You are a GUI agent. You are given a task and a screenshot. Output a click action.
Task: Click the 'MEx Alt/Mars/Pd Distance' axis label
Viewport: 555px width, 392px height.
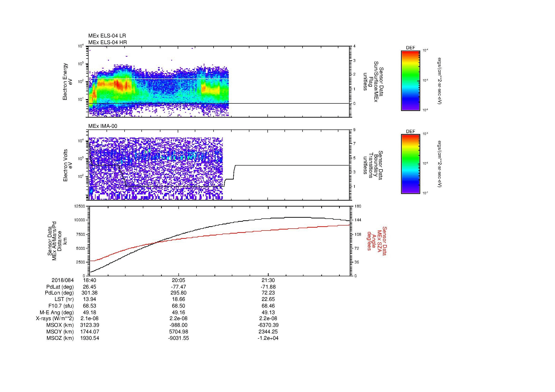(x=57, y=241)
